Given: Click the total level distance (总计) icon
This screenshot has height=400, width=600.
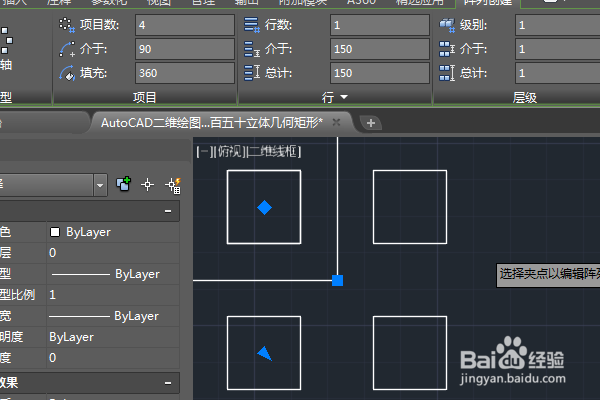Looking at the screenshot, I should 447,73.
